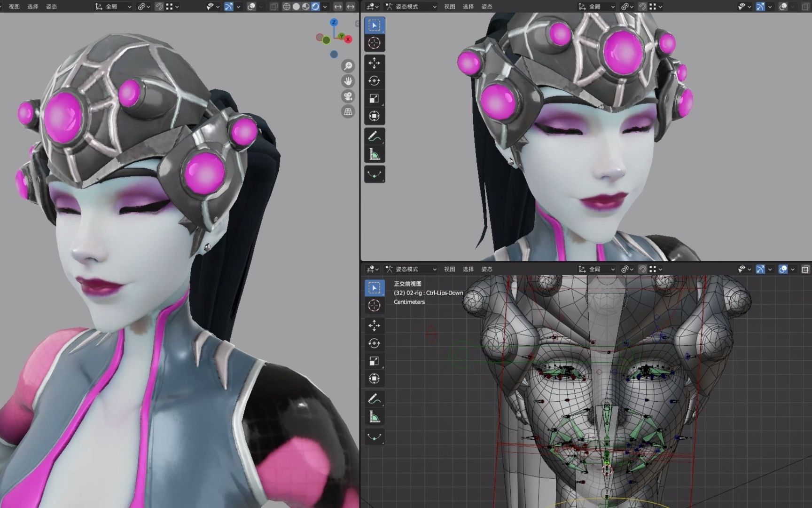Select material preview shading in left viewport

tap(306, 7)
